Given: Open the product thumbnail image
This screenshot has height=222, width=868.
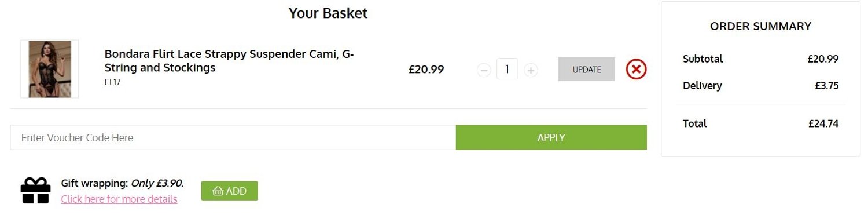Looking at the screenshot, I should click(49, 69).
